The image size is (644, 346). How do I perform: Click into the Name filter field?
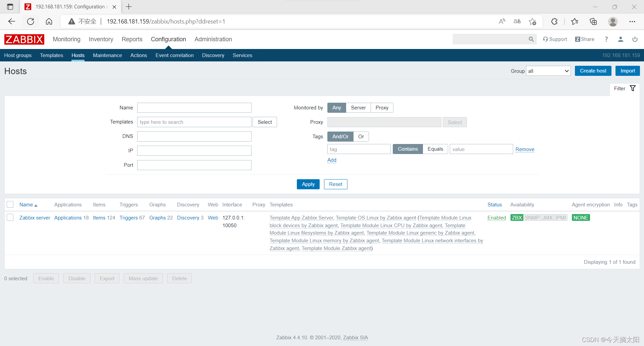point(194,108)
